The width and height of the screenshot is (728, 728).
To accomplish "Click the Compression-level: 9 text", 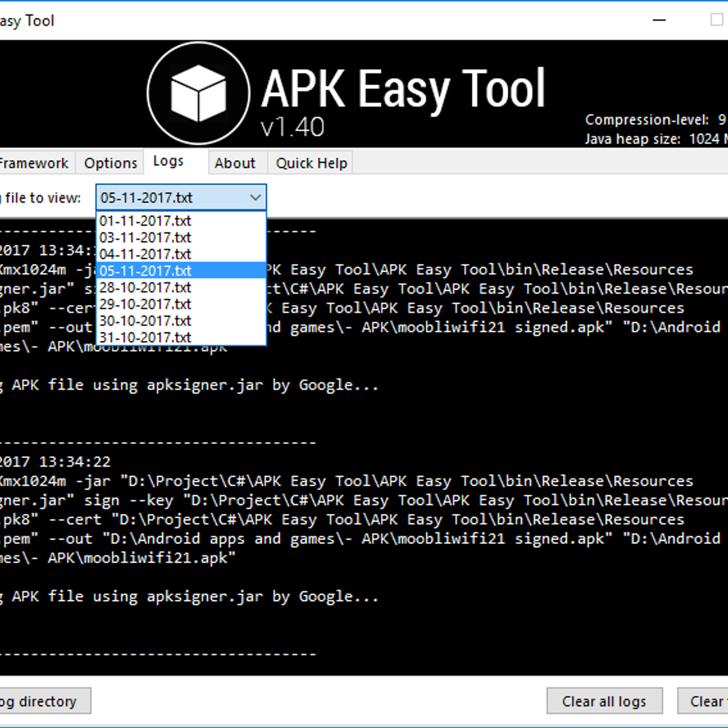I will (655, 120).
